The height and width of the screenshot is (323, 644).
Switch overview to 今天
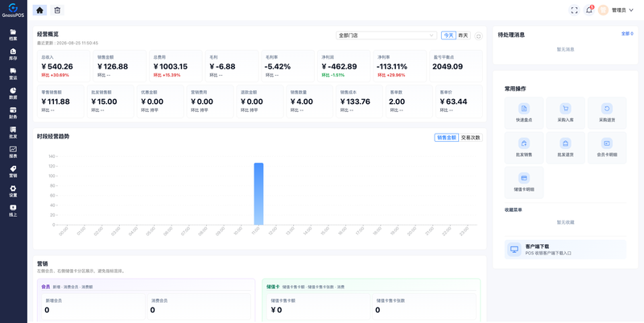[x=448, y=35]
